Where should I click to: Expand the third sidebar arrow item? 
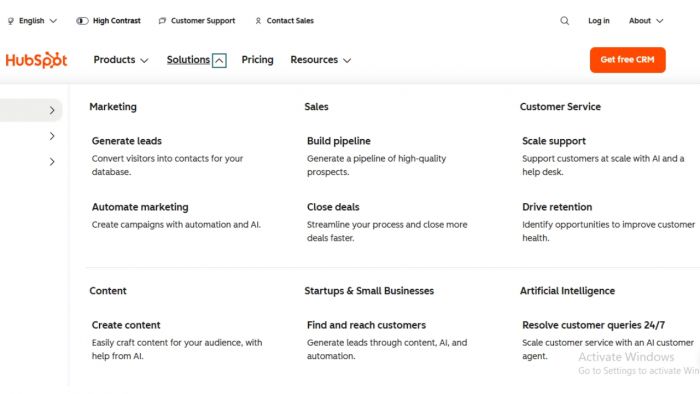point(52,162)
